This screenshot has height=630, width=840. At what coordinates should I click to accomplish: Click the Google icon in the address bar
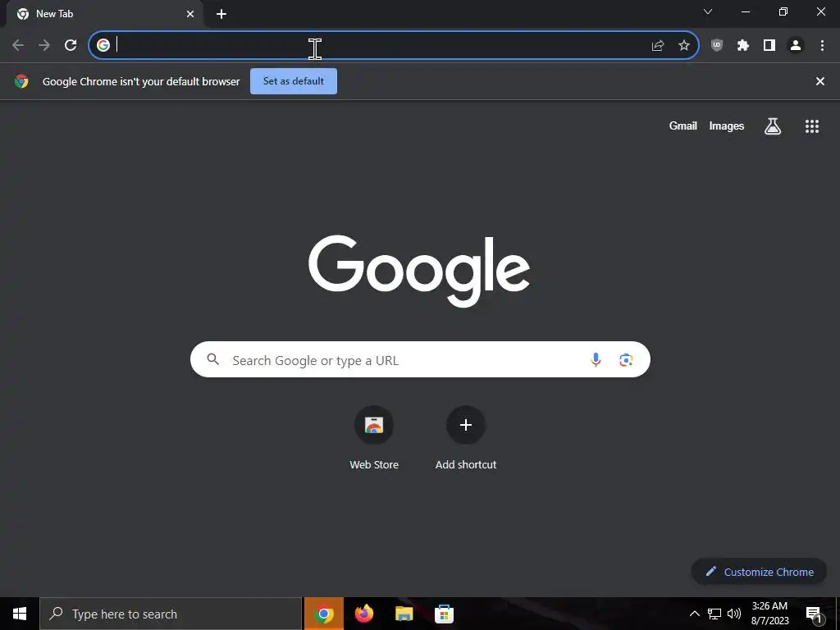coord(103,45)
